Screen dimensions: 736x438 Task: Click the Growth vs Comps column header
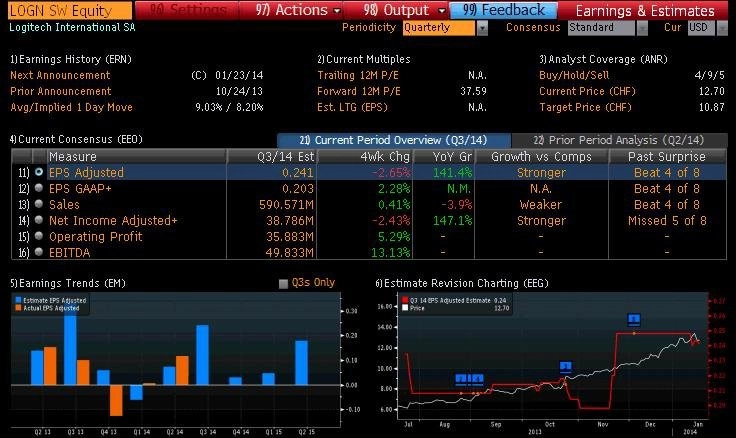tap(541, 156)
